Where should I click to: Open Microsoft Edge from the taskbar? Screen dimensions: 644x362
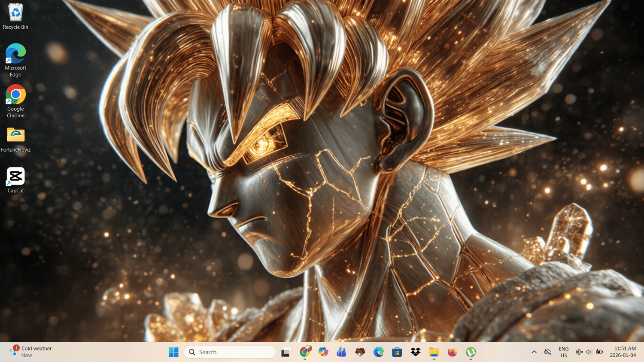(x=379, y=352)
